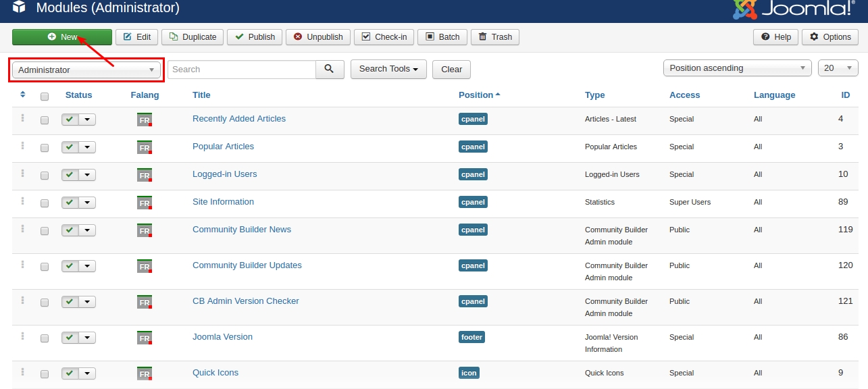This screenshot has height=389, width=868.
Task: Open the Administrator client dropdown
Action: [x=86, y=70]
